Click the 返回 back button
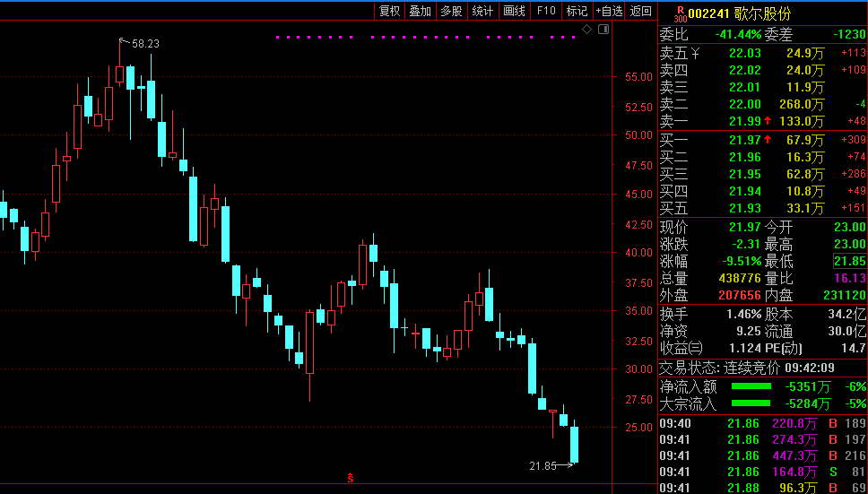Viewport: 868px width, 494px height. tap(640, 11)
